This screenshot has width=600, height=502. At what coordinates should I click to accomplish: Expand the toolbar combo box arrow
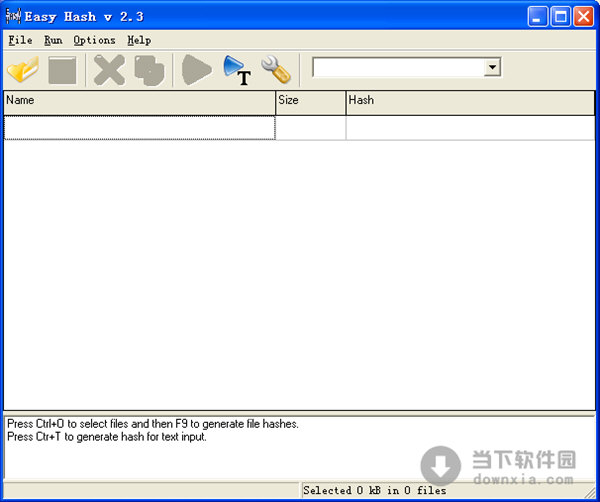click(492, 68)
